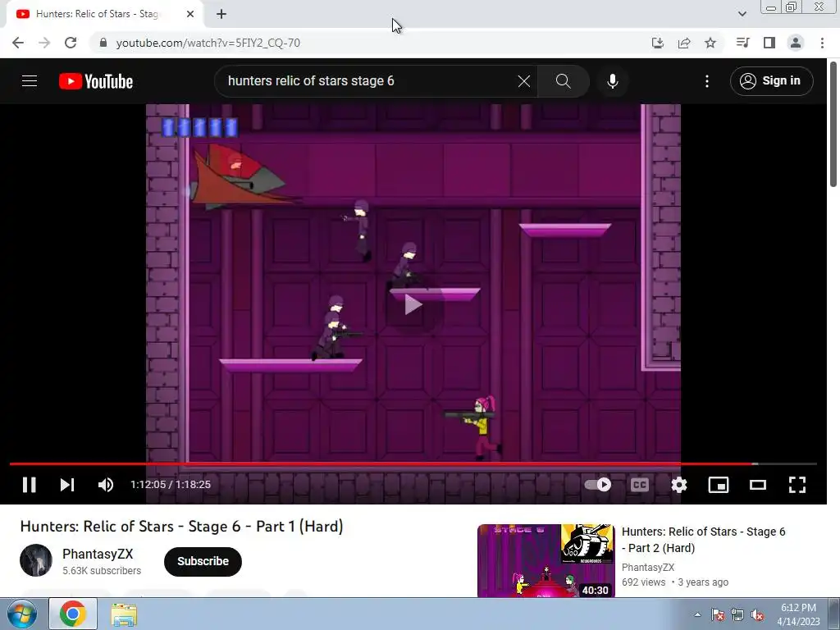
Task: Click the network tray icon
Action: coord(737,614)
